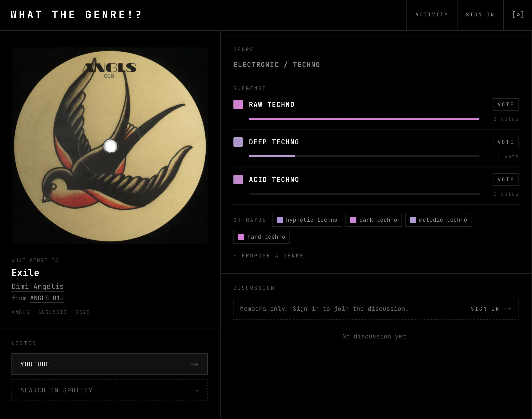The width and height of the screenshot is (532, 419).
Task: Vote for Deep Techno
Action: click(x=506, y=142)
